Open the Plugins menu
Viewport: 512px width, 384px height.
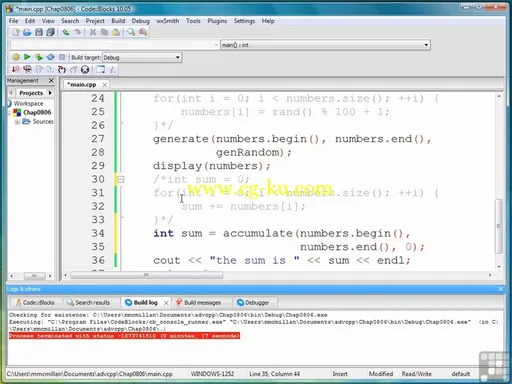217,21
